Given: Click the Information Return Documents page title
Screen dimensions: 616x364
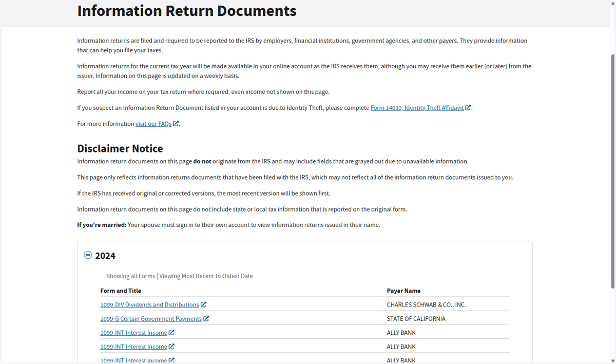Looking at the screenshot, I should (187, 11).
